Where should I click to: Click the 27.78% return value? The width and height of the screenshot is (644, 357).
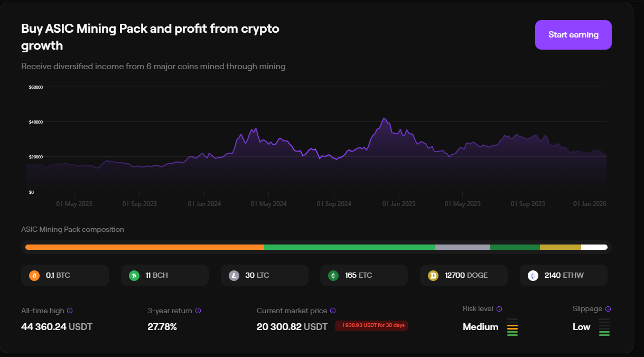coord(162,327)
